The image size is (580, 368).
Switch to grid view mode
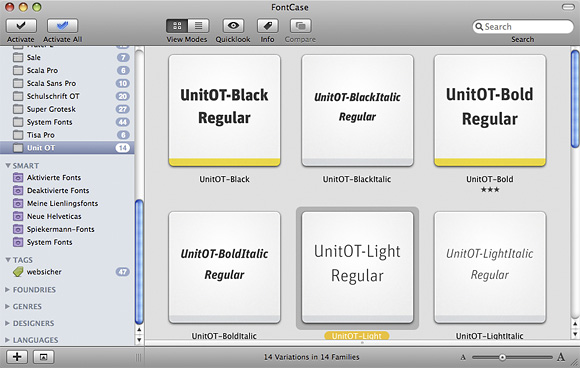[177, 26]
